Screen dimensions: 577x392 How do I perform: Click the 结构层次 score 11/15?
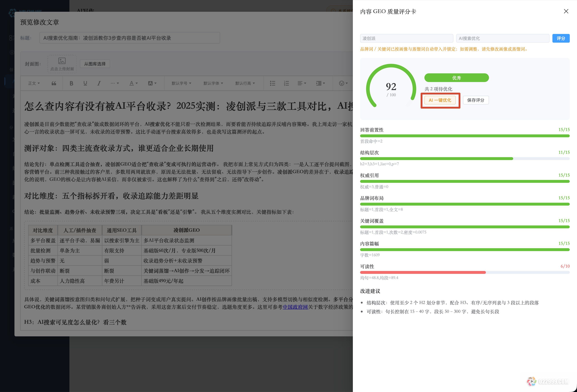[x=564, y=153]
